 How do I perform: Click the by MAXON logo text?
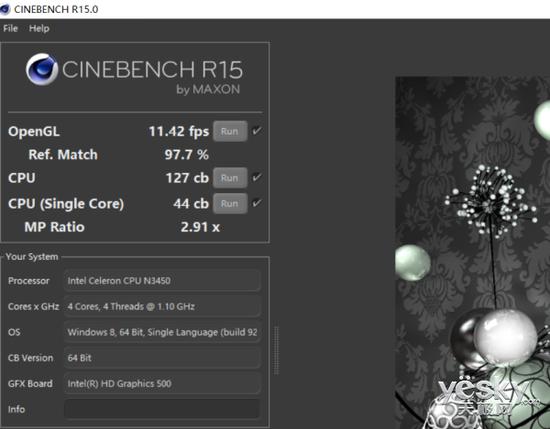tap(208, 89)
